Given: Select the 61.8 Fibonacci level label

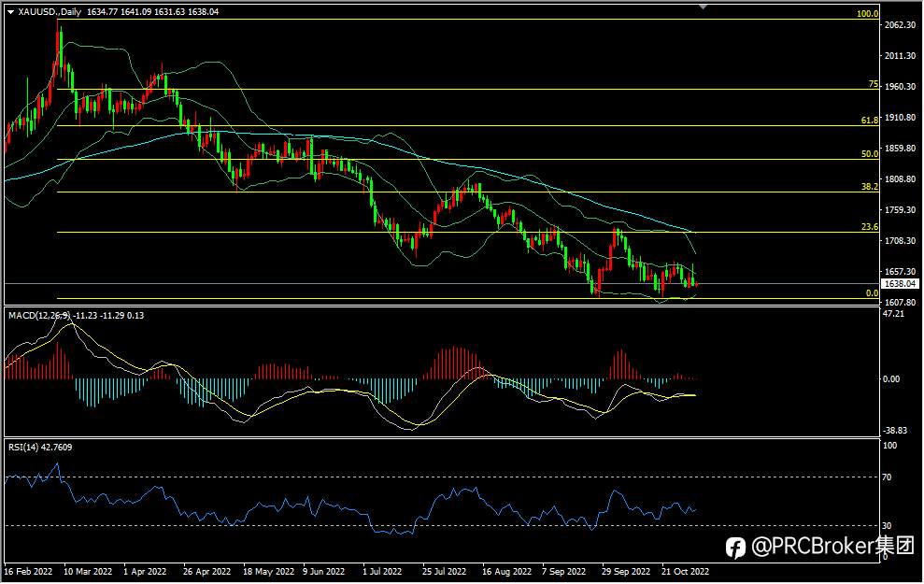Looking at the screenshot, I should [x=870, y=121].
